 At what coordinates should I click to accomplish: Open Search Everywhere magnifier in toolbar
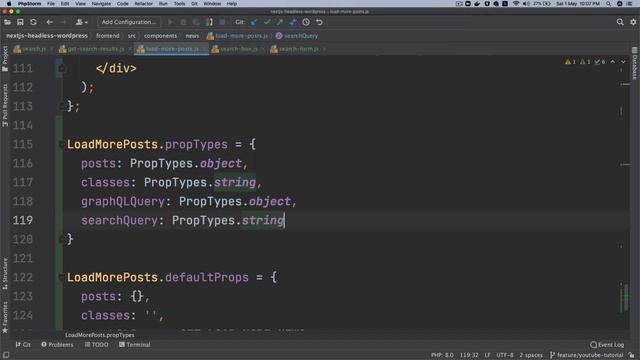click(x=620, y=22)
